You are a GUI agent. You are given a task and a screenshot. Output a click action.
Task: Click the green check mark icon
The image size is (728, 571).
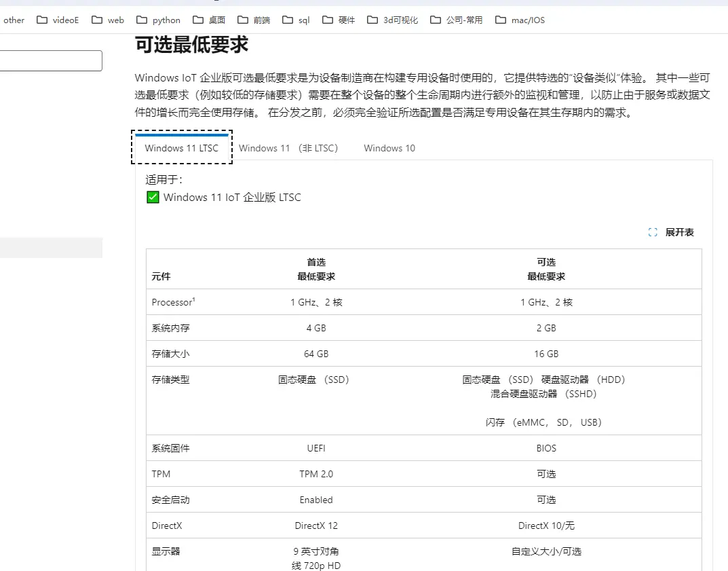[153, 198]
